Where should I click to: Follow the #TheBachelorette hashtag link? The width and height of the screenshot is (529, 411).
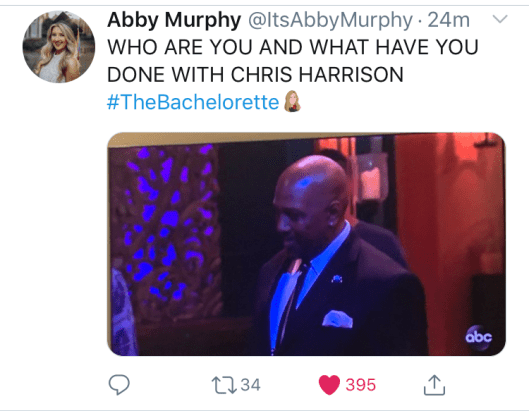(193, 102)
